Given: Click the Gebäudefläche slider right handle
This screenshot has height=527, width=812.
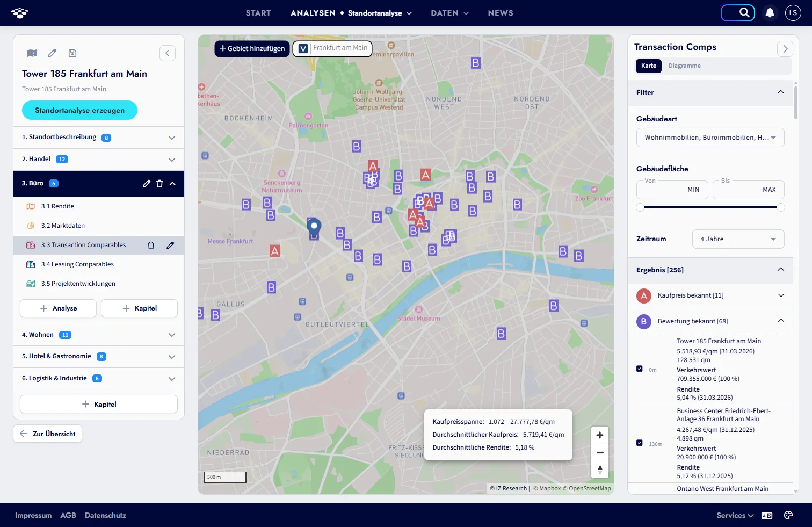Looking at the screenshot, I should coord(780,207).
